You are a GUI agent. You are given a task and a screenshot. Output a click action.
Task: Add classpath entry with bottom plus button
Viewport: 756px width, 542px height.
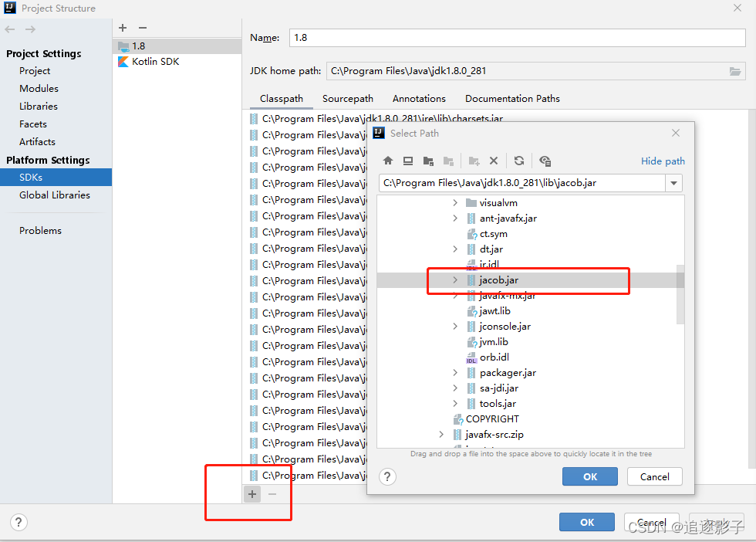tap(252, 493)
